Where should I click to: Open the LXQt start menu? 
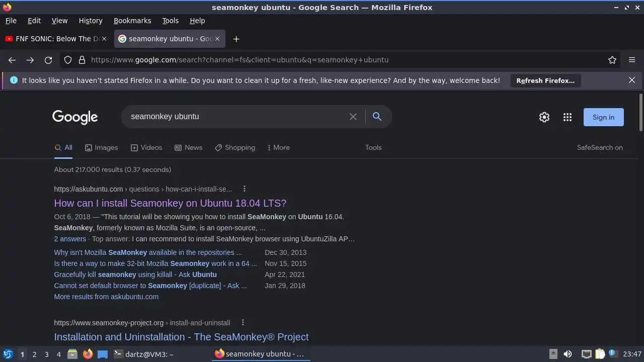coord(8,354)
